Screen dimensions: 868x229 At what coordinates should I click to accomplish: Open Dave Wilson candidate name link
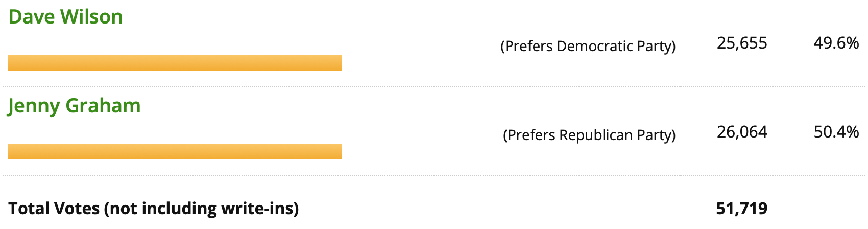pyautogui.click(x=66, y=17)
